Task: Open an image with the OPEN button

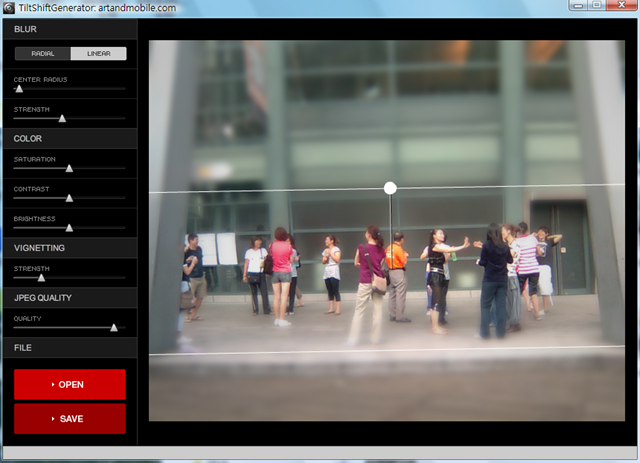Action: [70, 384]
